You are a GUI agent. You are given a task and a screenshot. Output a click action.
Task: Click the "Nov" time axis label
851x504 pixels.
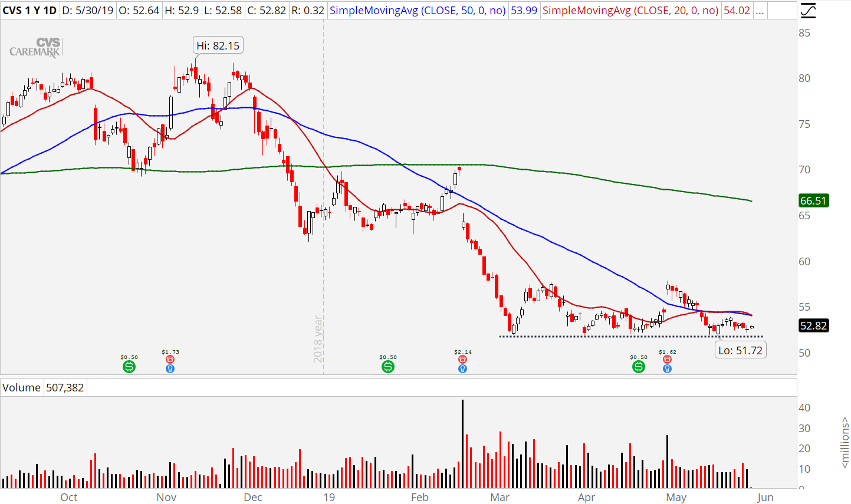[166, 498]
